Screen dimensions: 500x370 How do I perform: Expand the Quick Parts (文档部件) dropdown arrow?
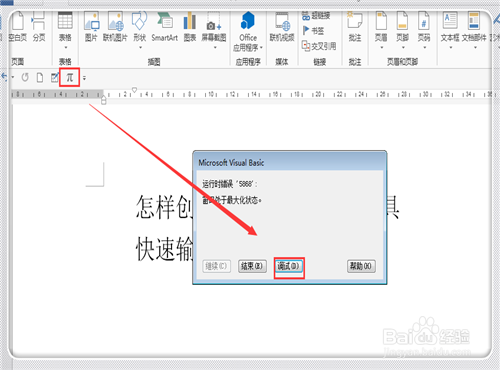pyautogui.click(x=475, y=47)
